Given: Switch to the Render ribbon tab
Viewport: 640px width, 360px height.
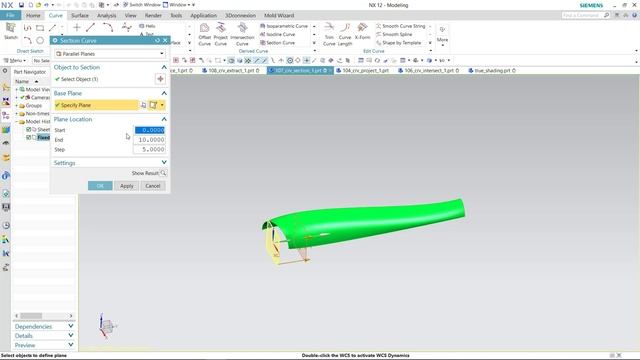Looking at the screenshot, I should point(153,15).
